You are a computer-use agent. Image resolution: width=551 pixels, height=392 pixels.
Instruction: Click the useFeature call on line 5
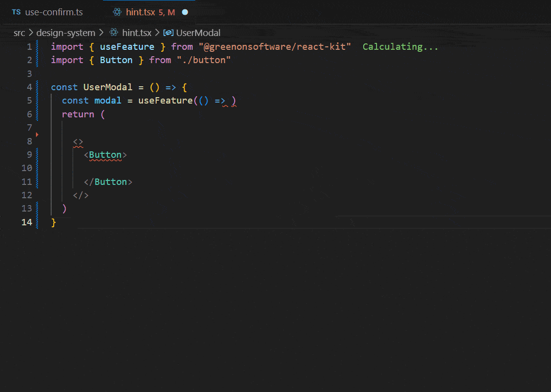(165, 101)
